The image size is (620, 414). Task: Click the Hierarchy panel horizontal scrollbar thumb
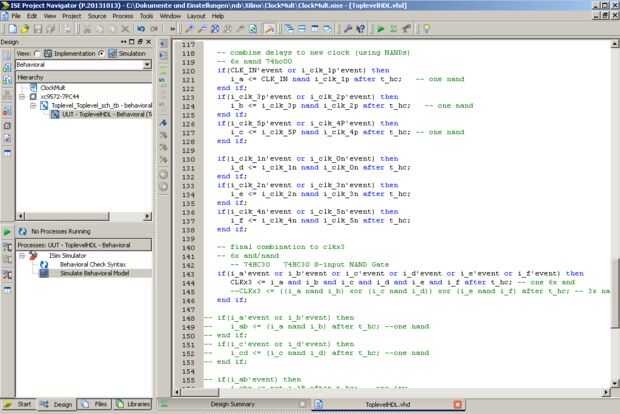tap(67, 216)
